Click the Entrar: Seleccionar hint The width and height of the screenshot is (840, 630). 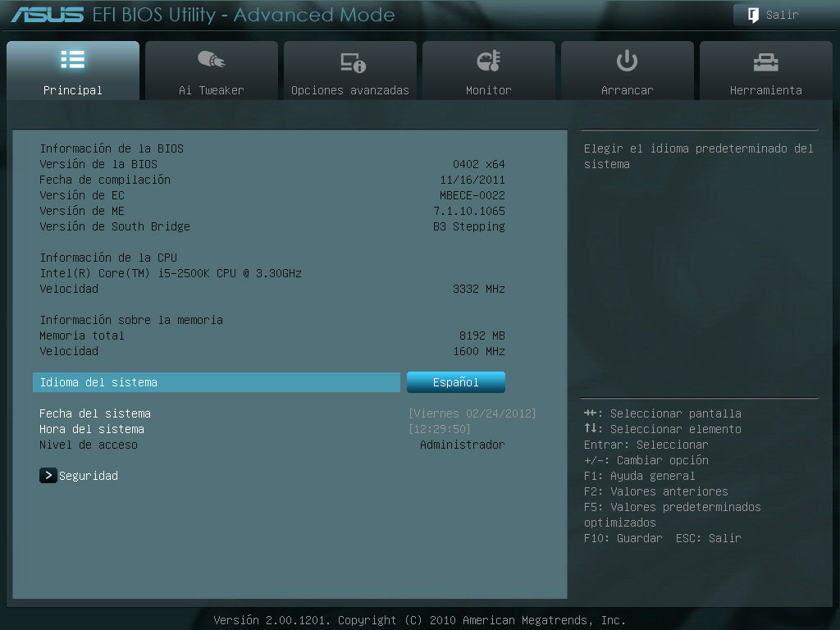pos(646,445)
